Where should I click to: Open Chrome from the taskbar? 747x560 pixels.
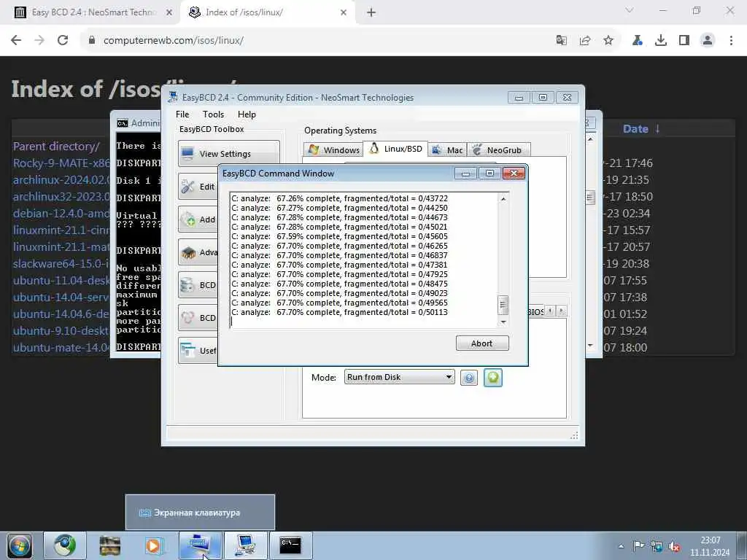(65, 545)
